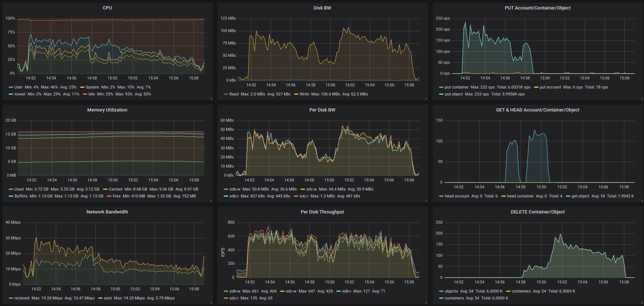Screen dimensions: 644x306
Task: Click the resize handle of Per Disk BW panel
Action: point(426,200)
